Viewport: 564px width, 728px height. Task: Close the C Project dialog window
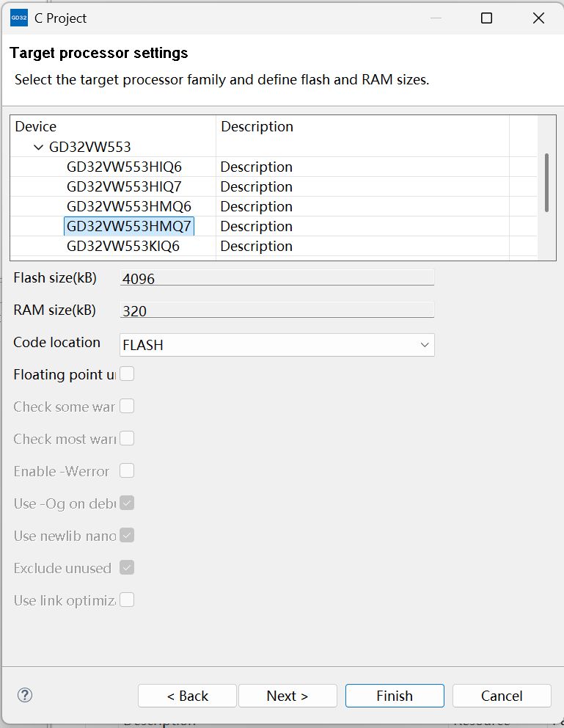tap(538, 18)
